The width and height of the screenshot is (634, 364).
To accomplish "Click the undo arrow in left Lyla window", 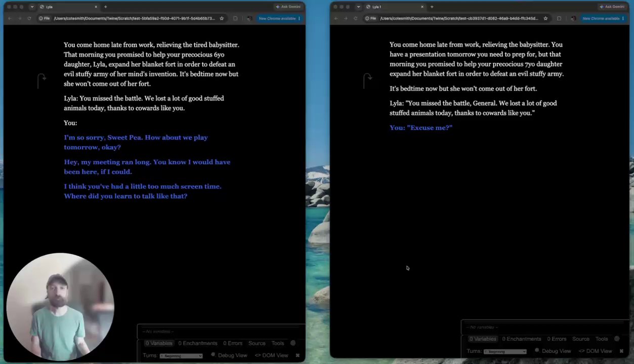I will (x=41, y=80).
